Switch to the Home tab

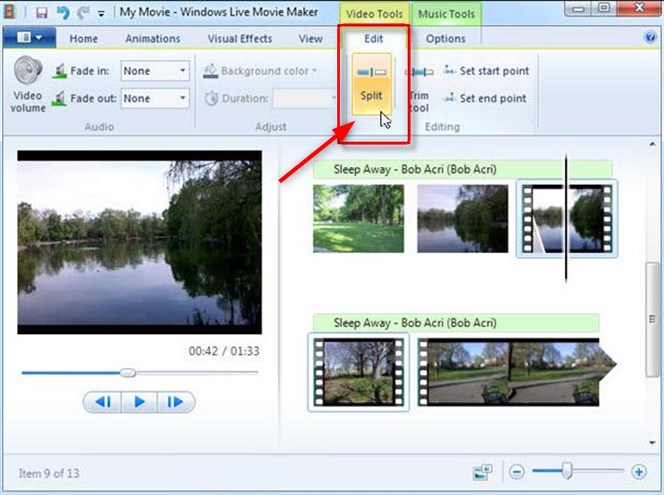pos(83,39)
